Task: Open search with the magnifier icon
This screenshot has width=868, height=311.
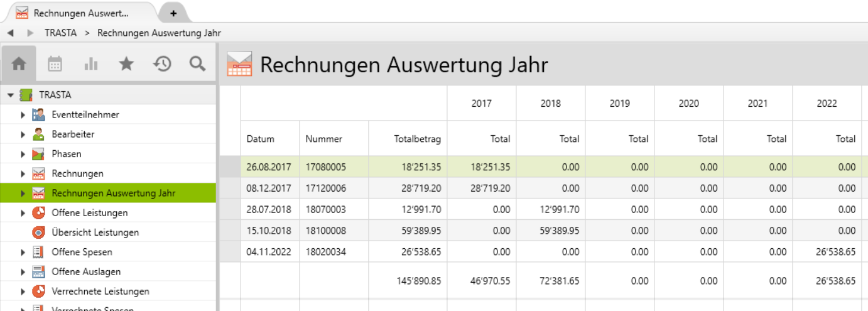Action: 198,63
